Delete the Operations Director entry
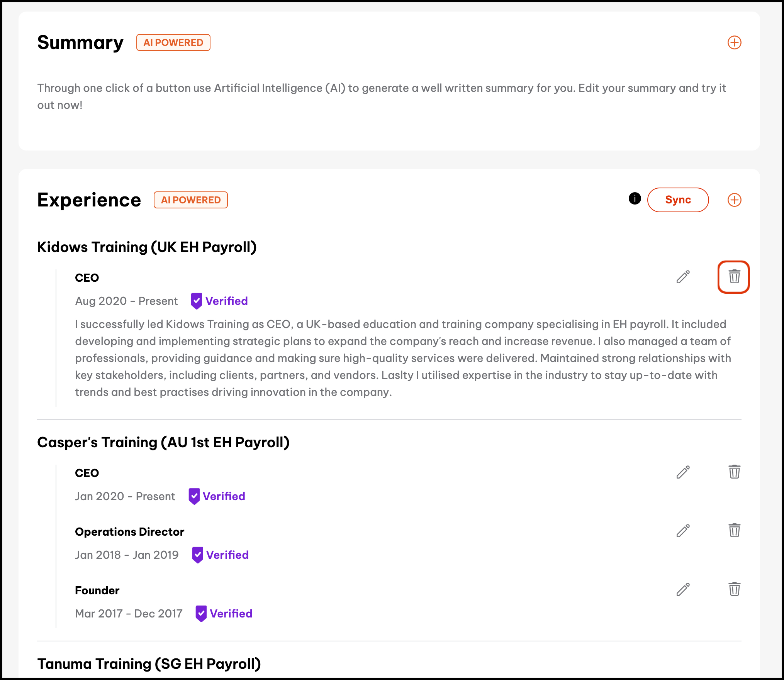784x680 pixels. (x=734, y=531)
